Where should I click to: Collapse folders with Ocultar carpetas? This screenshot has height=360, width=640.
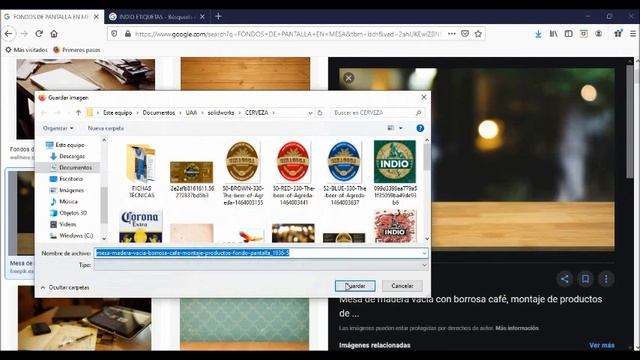65,288
